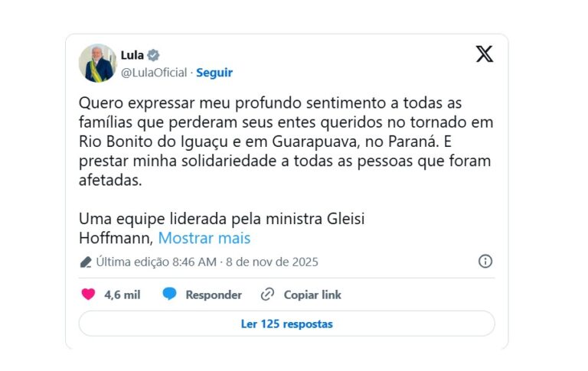
Task: Open the Ler 125 respostas button
Action: (x=286, y=324)
